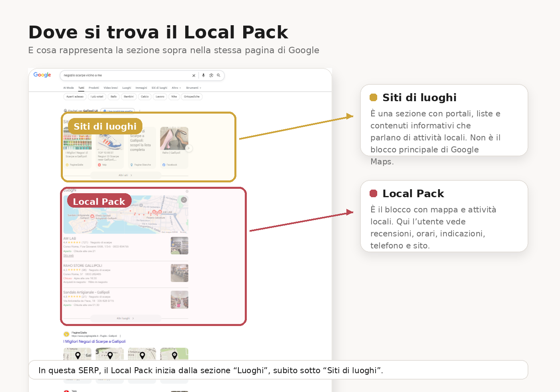Open the RAHO STORE GALLIPOLI listing
This screenshot has height=392, width=560.
click(x=83, y=266)
